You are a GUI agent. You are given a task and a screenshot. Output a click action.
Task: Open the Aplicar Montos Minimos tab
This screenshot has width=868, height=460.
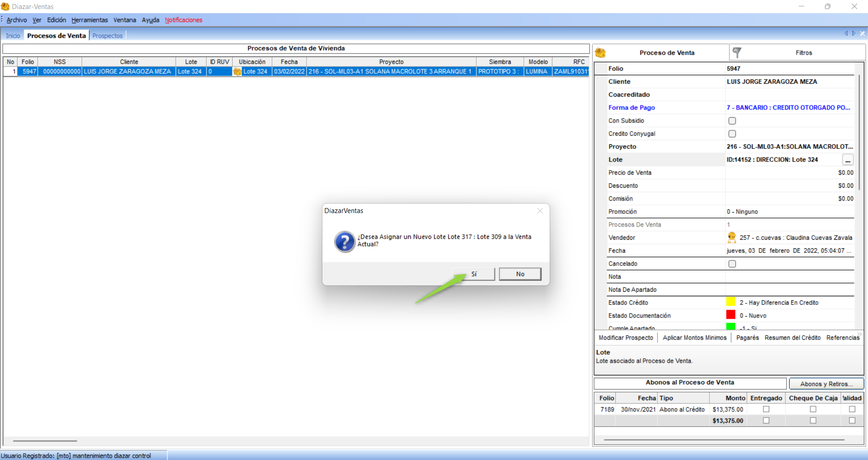pyautogui.click(x=695, y=338)
